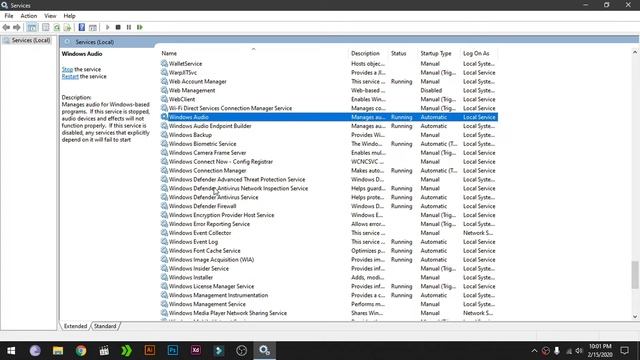Viewport: 640px width, 360px height.
Task: Select the WalletService row
Action: coord(329,64)
